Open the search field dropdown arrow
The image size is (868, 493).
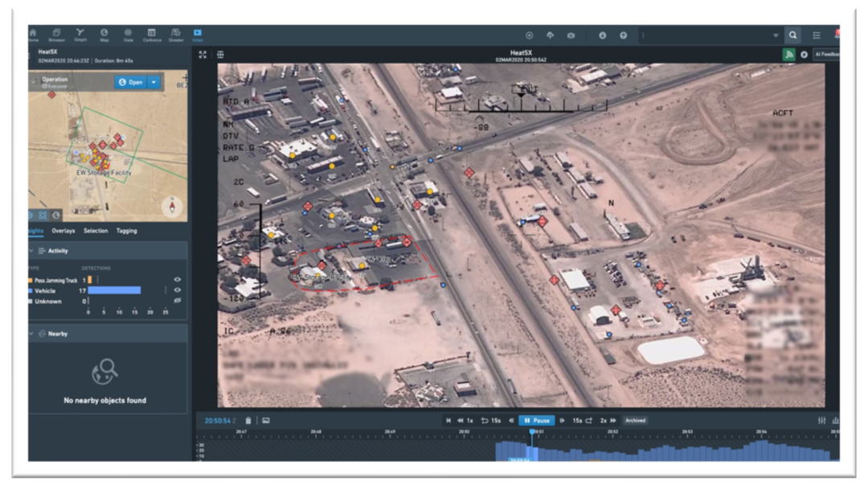pyautogui.click(x=776, y=35)
